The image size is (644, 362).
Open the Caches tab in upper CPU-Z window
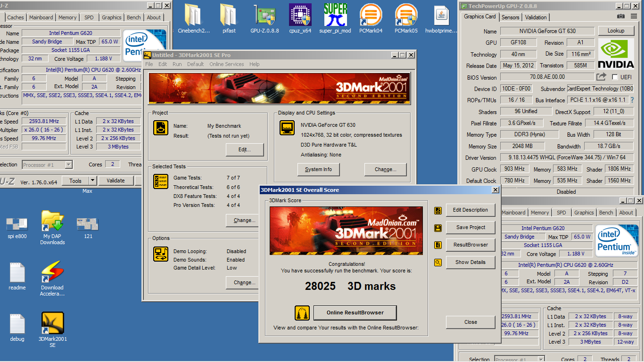(x=16, y=17)
